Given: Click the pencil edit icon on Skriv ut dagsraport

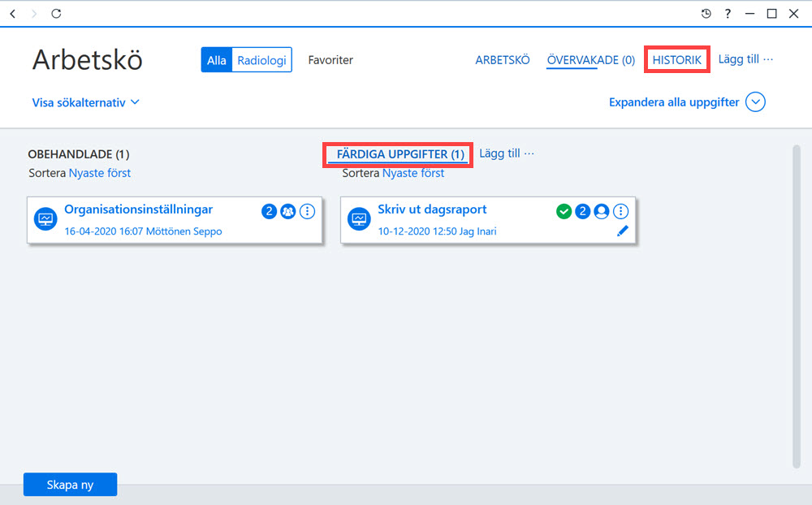Looking at the screenshot, I should point(623,231).
